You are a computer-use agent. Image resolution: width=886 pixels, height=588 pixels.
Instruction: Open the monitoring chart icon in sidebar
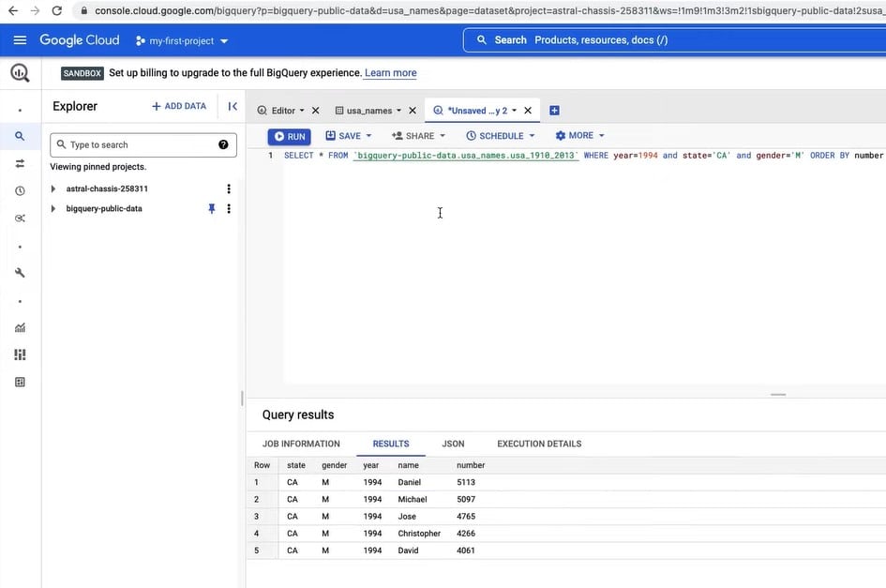point(20,327)
